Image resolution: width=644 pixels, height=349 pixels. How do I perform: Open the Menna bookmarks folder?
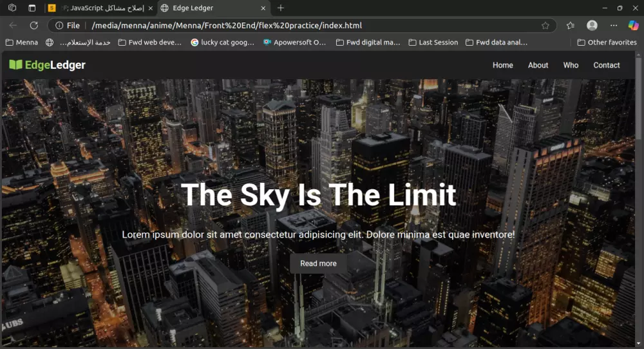coord(22,42)
